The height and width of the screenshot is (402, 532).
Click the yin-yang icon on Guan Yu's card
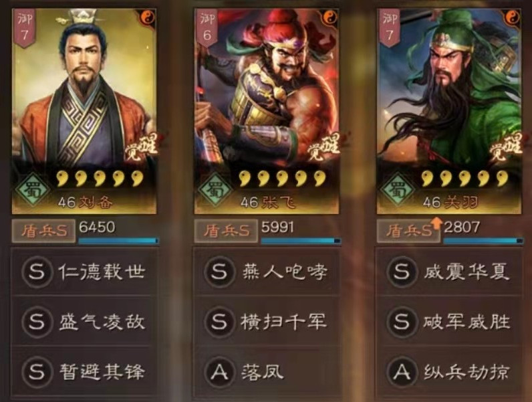pyautogui.click(x=513, y=17)
